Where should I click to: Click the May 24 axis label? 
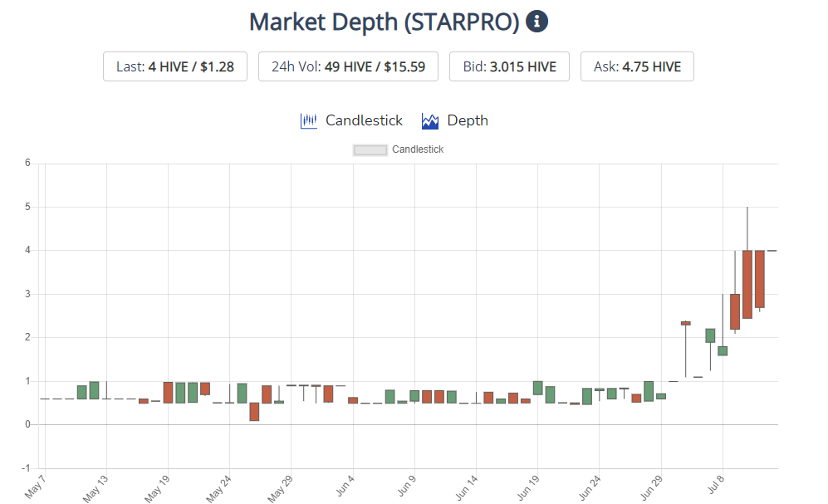(218, 488)
